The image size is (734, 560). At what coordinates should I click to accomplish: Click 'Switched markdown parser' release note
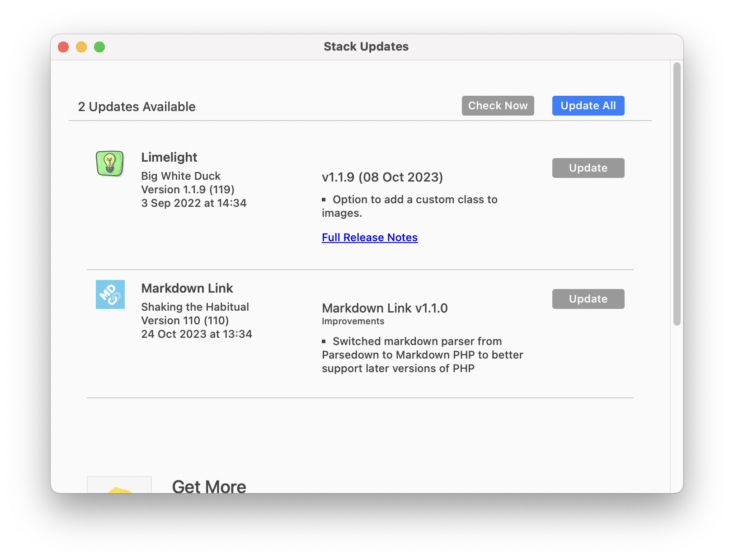tap(423, 355)
